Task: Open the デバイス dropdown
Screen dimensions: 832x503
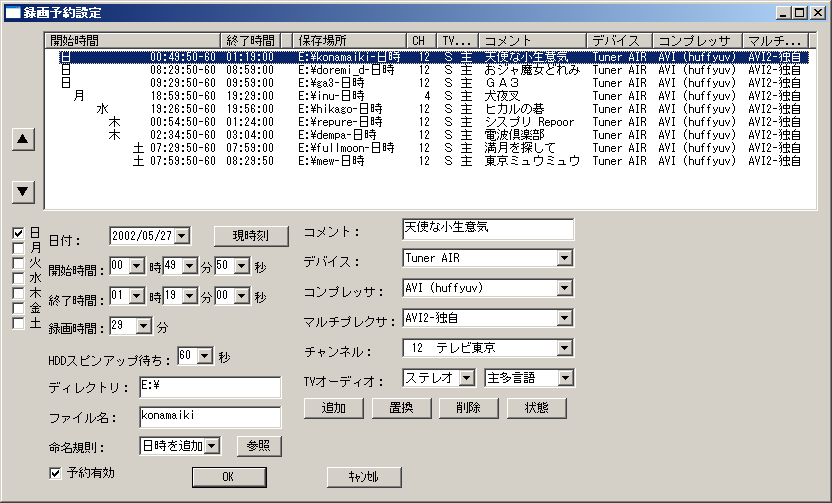Action: 565,258
